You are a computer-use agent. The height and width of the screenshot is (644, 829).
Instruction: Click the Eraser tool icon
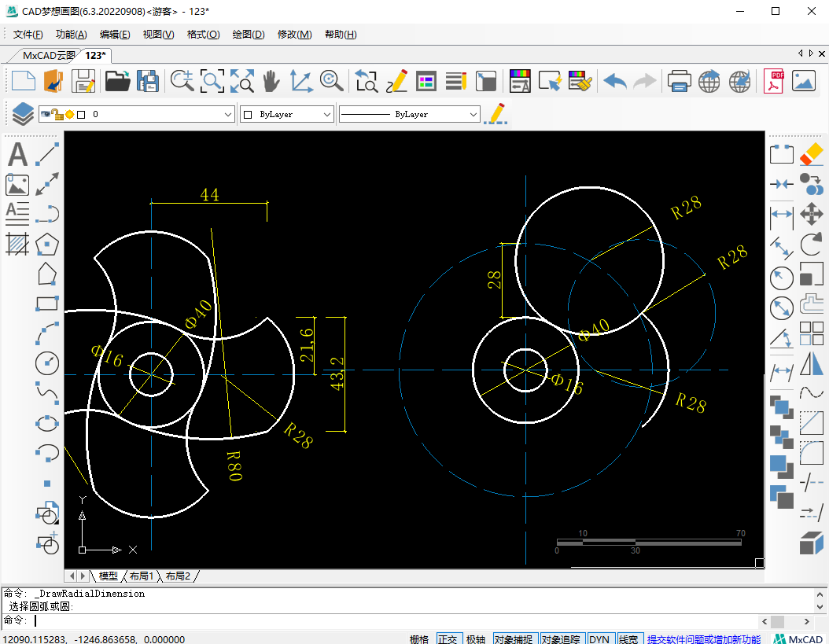click(x=811, y=154)
